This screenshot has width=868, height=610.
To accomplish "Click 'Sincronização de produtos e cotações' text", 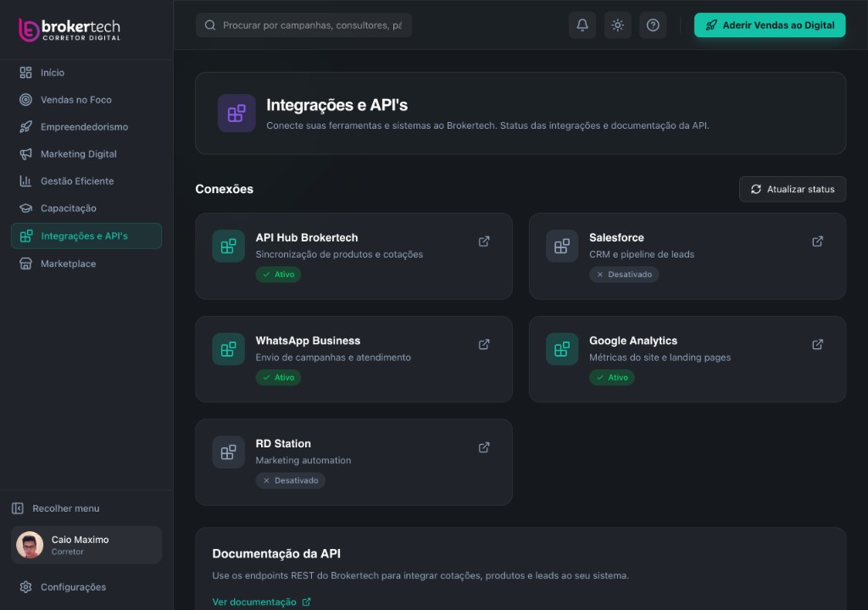I will (339, 254).
